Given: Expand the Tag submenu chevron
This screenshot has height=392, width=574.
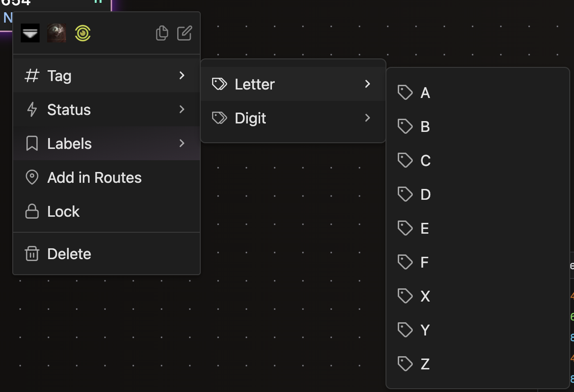Looking at the screenshot, I should 182,75.
